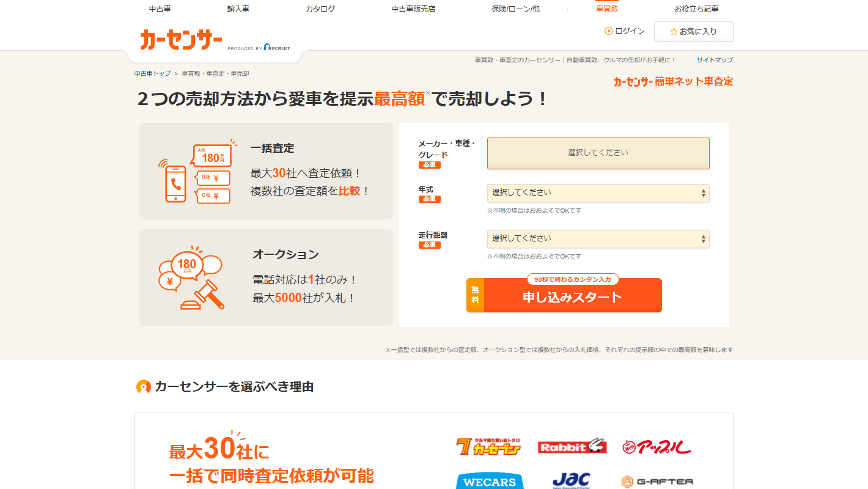868x489 pixels.
Task: Click the カーセンサー logo
Action: tap(181, 40)
